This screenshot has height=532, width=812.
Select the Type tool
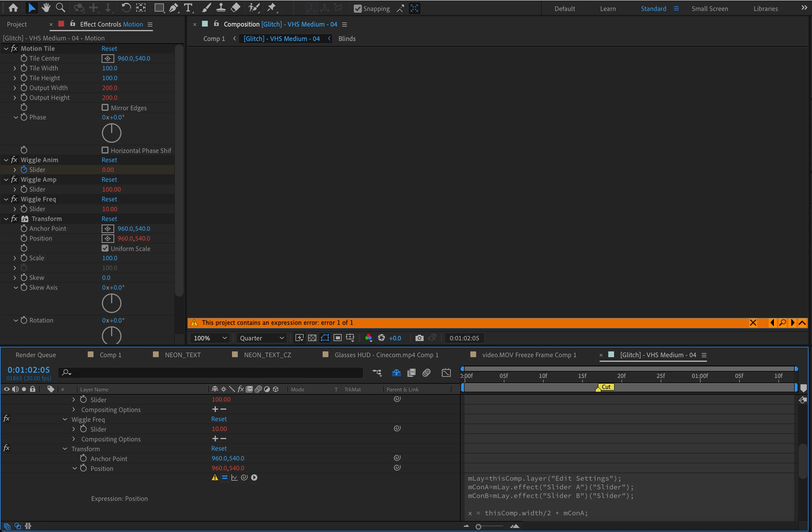coord(188,8)
